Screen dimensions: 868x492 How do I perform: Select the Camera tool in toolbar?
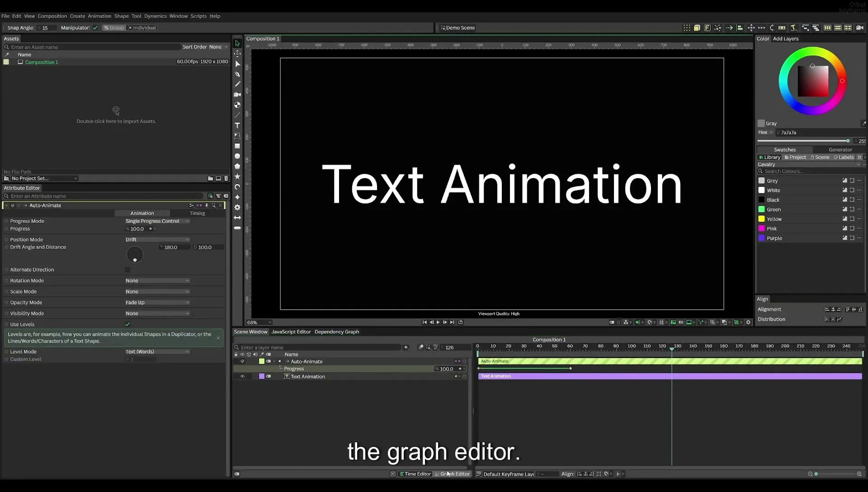(237, 95)
